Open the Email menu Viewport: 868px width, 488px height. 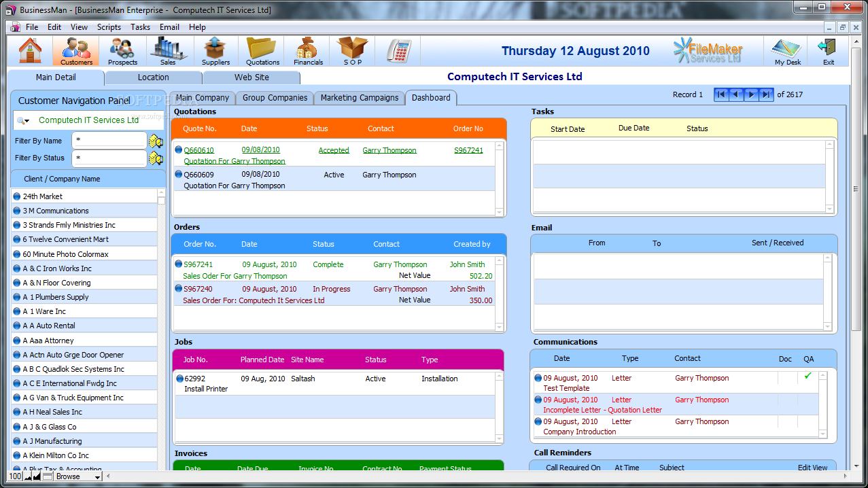[169, 27]
